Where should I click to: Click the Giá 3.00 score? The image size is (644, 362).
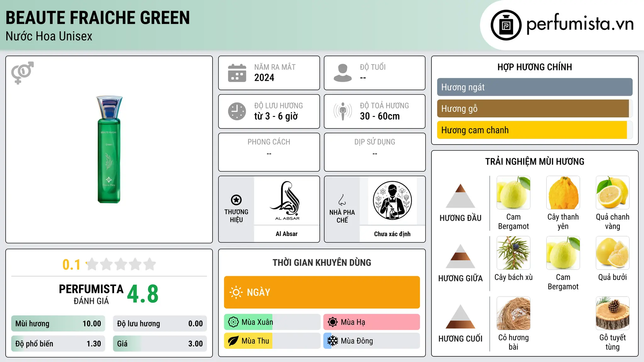tap(160, 344)
